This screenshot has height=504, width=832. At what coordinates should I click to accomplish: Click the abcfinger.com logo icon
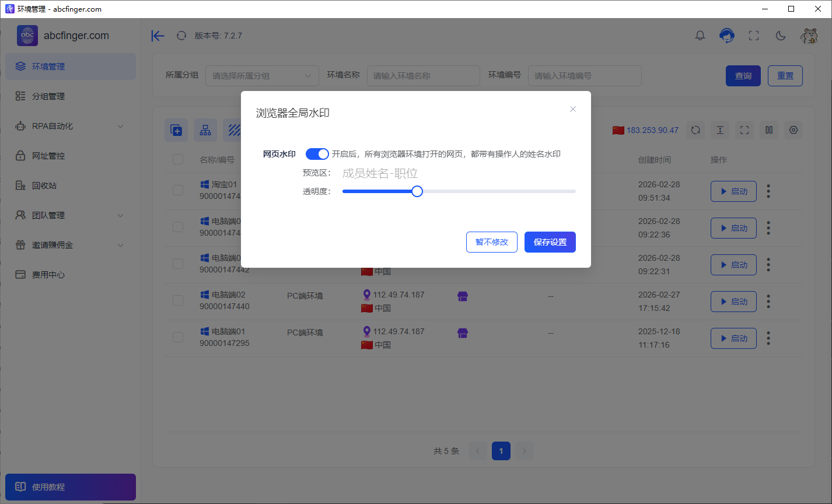[x=27, y=36]
